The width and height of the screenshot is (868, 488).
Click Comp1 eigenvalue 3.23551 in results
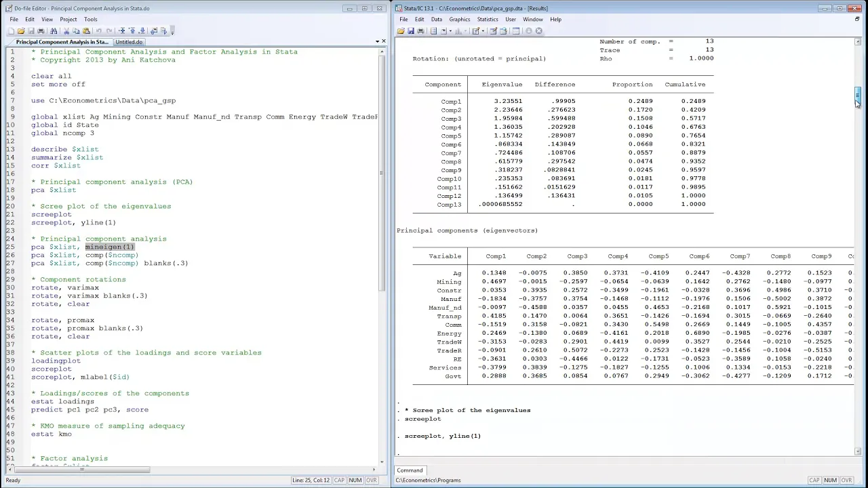(x=508, y=101)
